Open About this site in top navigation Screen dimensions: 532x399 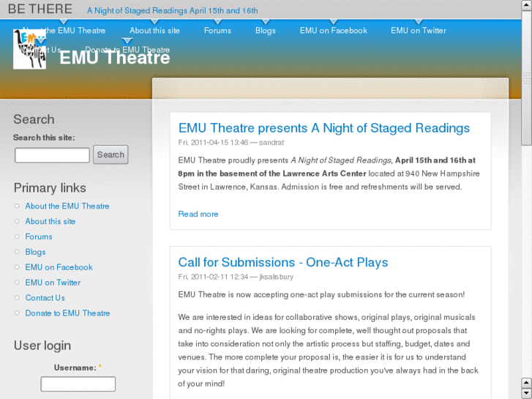pos(154,31)
